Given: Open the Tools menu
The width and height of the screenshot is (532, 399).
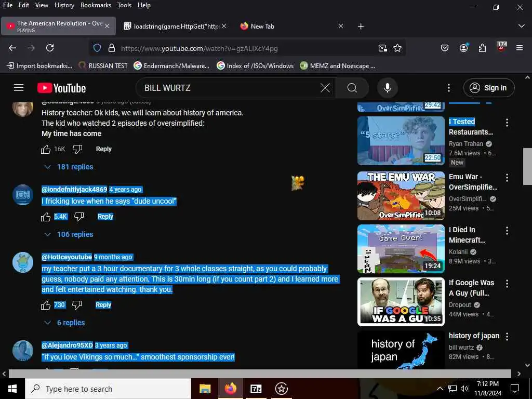Looking at the screenshot, I should [x=124, y=5].
